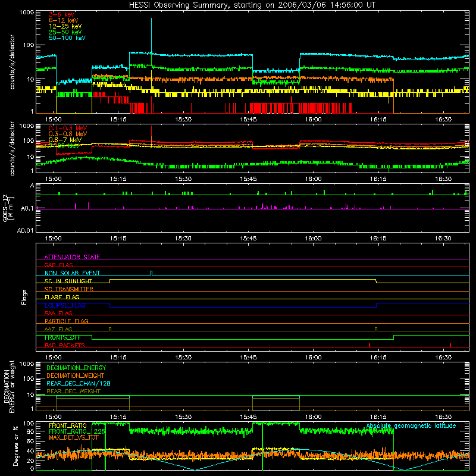The width and height of the screenshot is (476, 476).
Task: Click the FRONT_RATIO_1225 legend label
Action: (x=77, y=431)
